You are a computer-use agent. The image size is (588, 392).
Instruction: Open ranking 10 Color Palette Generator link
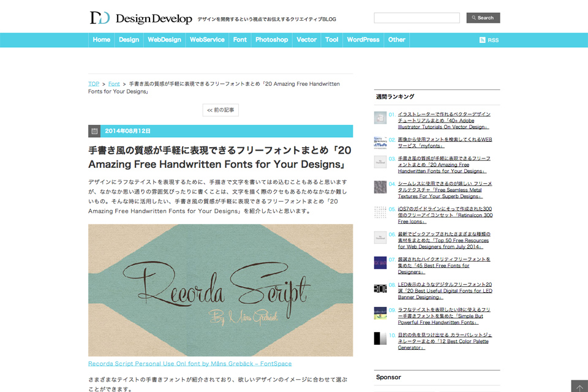[x=445, y=341]
